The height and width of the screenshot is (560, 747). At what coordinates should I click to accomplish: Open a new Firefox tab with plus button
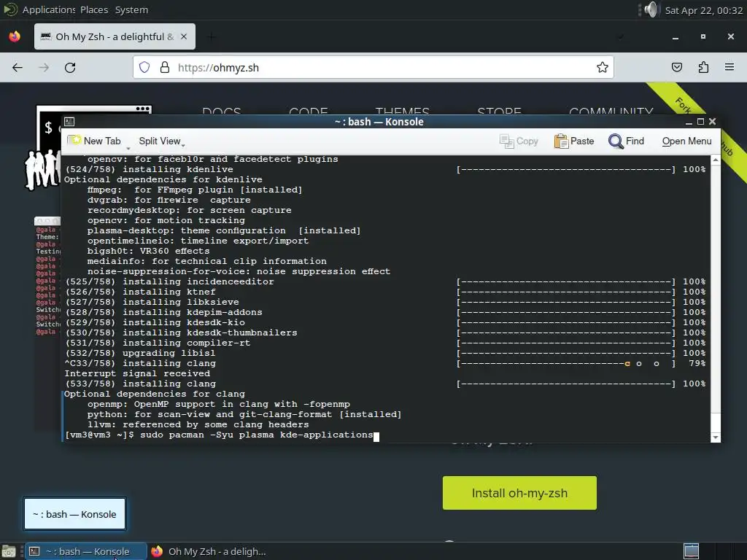point(212,36)
